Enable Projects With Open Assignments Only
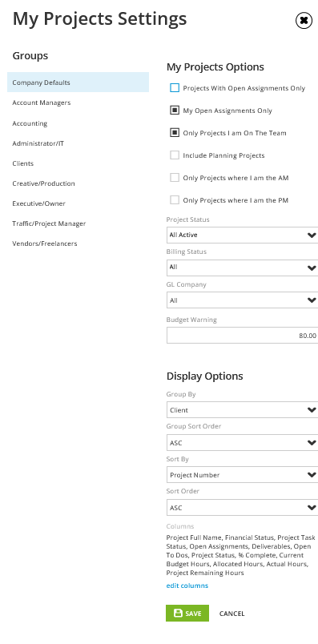 175,88
